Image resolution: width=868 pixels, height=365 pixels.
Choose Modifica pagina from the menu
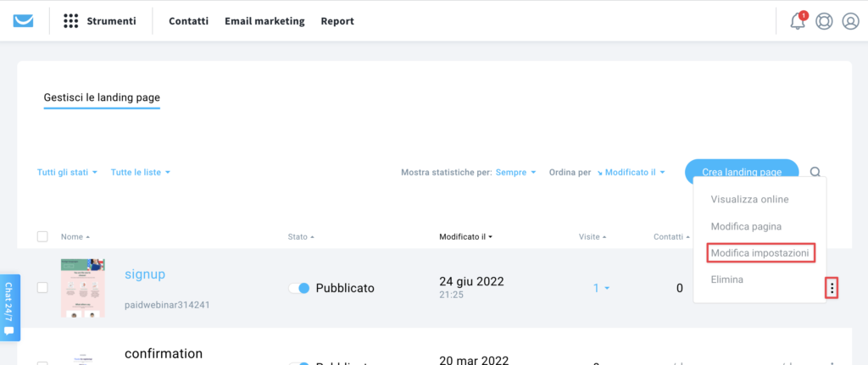(x=746, y=226)
